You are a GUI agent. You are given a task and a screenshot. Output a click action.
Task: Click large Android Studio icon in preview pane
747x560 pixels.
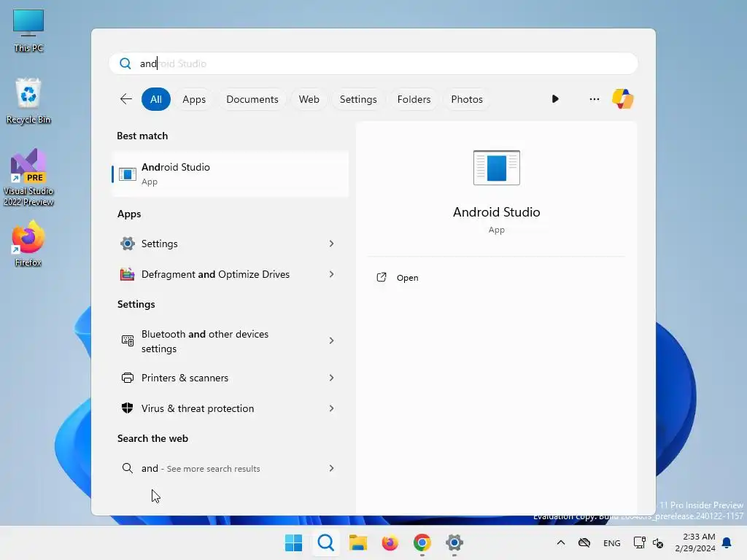click(x=496, y=168)
